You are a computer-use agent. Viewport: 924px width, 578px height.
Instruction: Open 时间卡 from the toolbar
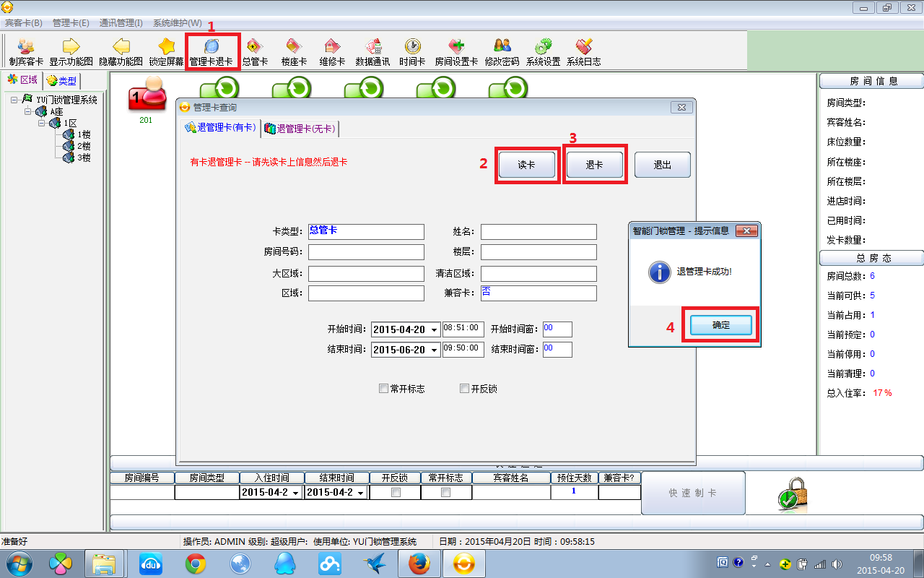click(412, 52)
